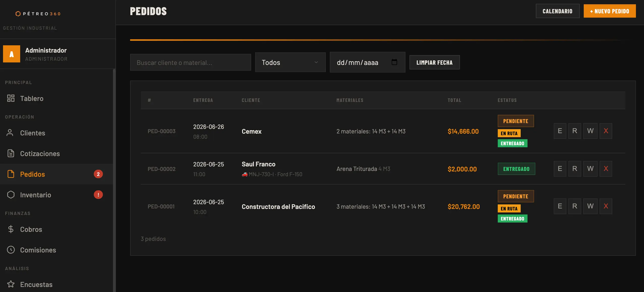The width and height of the screenshot is (644, 292).
Task: Click W action for PED-00001
Action: pos(590,206)
